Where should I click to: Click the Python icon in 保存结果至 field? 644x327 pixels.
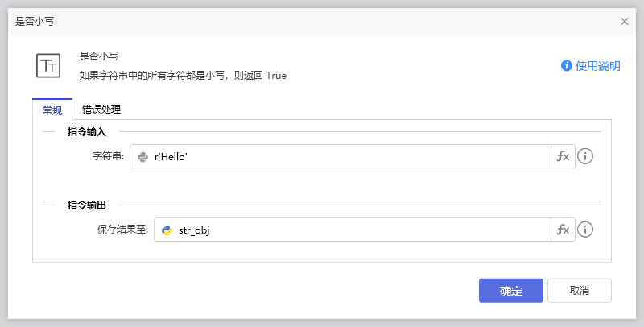point(167,230)
